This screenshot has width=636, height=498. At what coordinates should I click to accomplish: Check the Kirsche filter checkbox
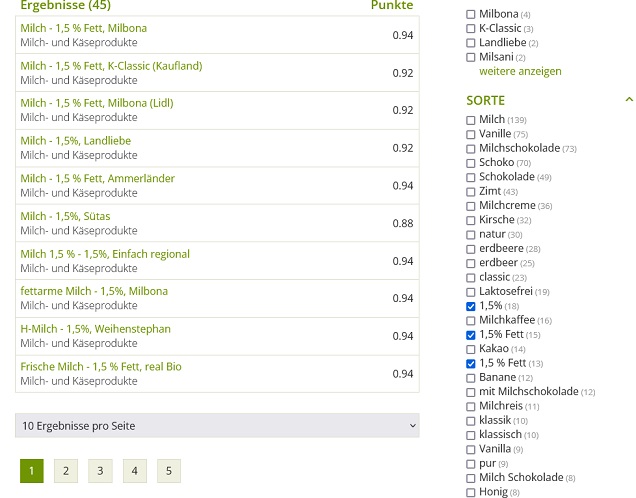(471, 220)
